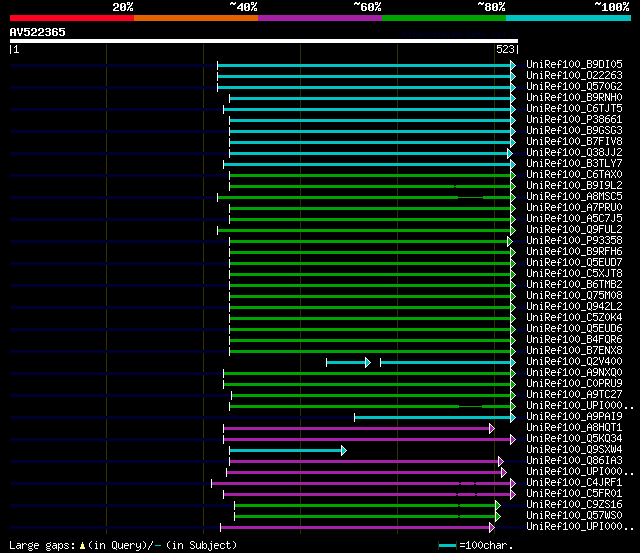Screen dimensions: 640x553
Task: Open UniRef100_Q75M08 from the hit list
Action: point(574,296)
